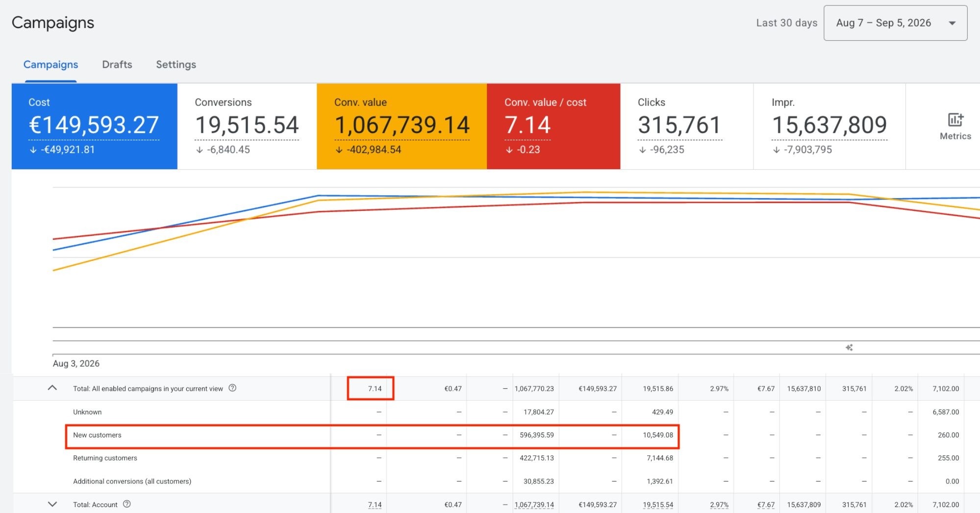The image size is (980, 513).
Task: Click help icon beside Total: All enabled campaigns
Action: [232, 388]
